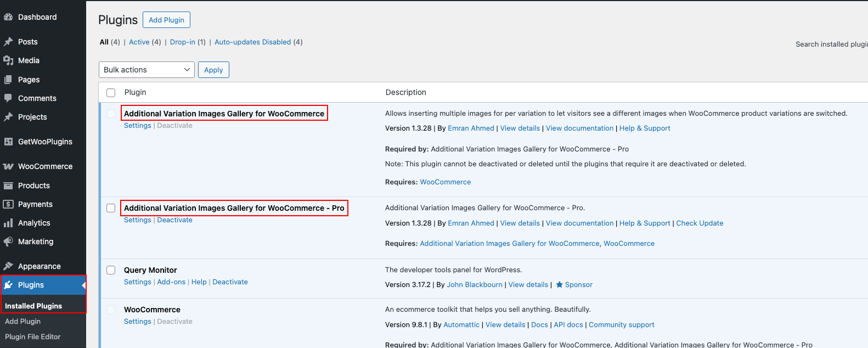The width and height of the screenshot is (868, 348).
Task: Click the Query Monitor plugin title
Action: coord(150,270)
